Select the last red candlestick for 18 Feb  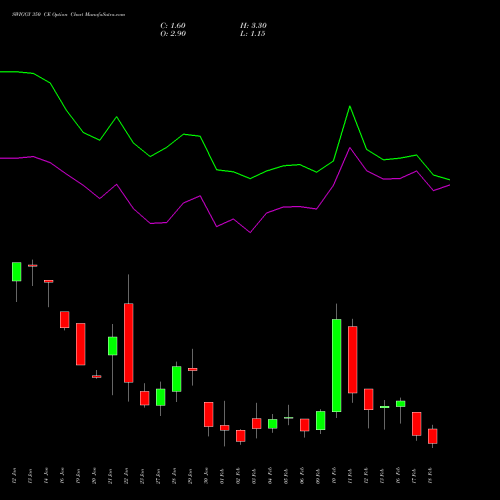tap(433, 436)
